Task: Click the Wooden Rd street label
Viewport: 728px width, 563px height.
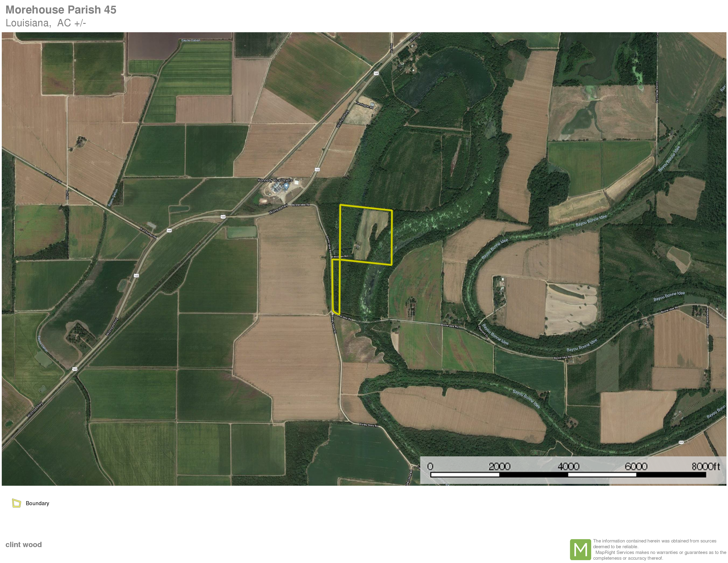Action: (340, 256)
